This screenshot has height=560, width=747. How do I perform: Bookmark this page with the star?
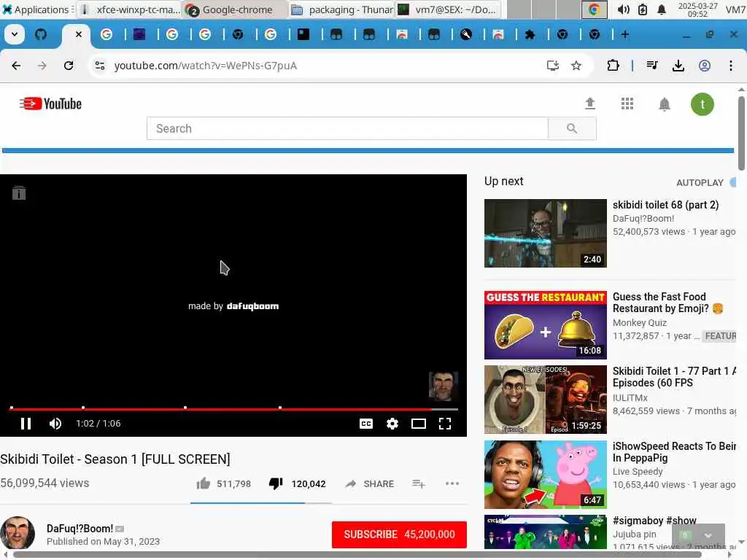(x=576, y=66)
